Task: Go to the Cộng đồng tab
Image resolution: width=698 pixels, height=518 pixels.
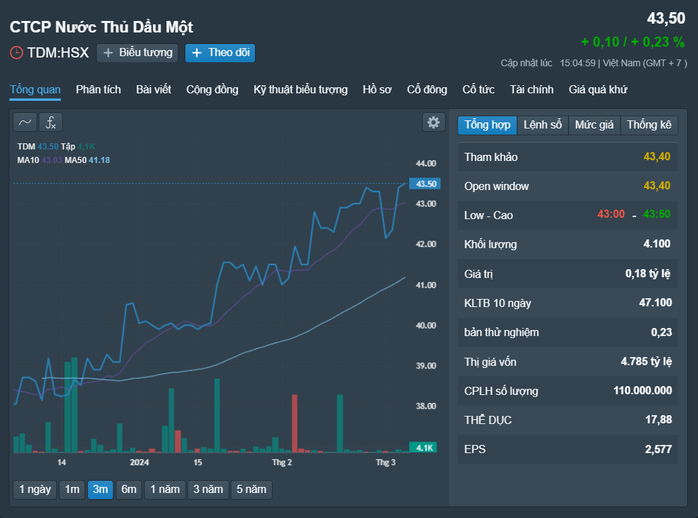Action: point(212,89)
